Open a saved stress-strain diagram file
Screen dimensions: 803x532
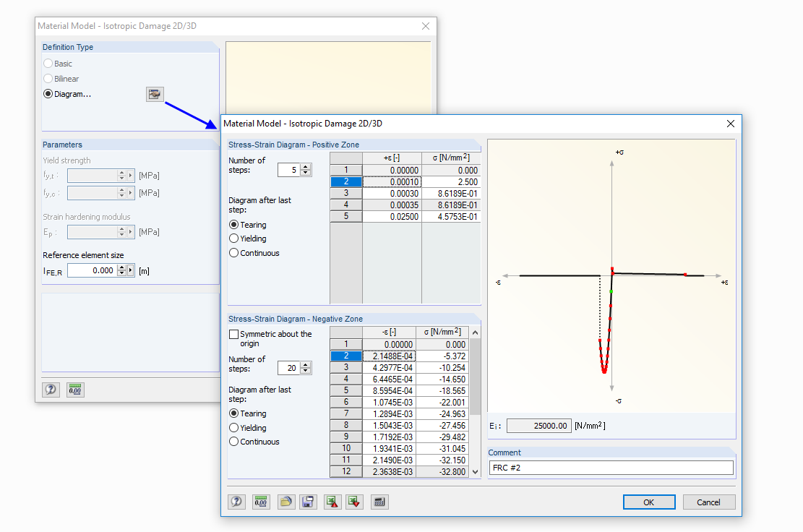[285, 502]
